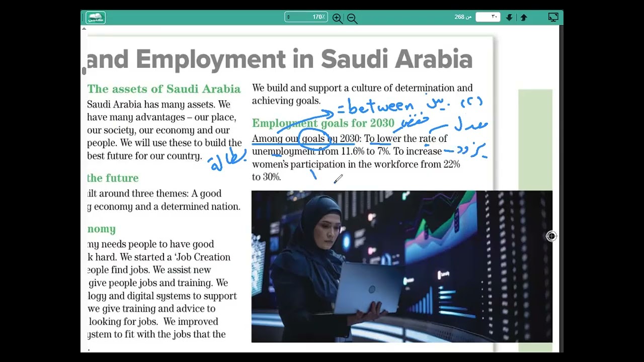644x362 pixels.
Task: Click the page number input field
Action: point(488,17)
